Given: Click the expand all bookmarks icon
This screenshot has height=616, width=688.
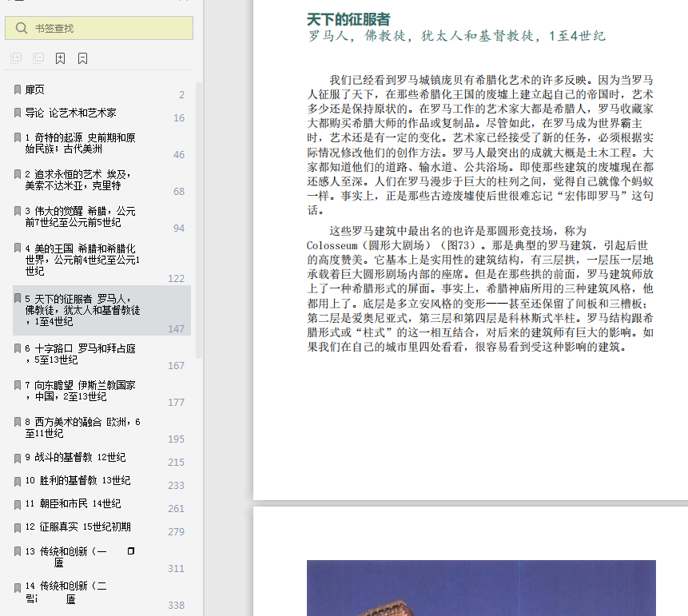Looking at the screenshot, I should click(16, 58).
